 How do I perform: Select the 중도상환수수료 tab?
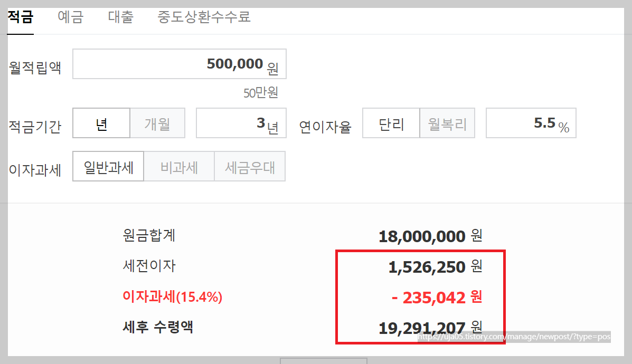coord(203,17)
